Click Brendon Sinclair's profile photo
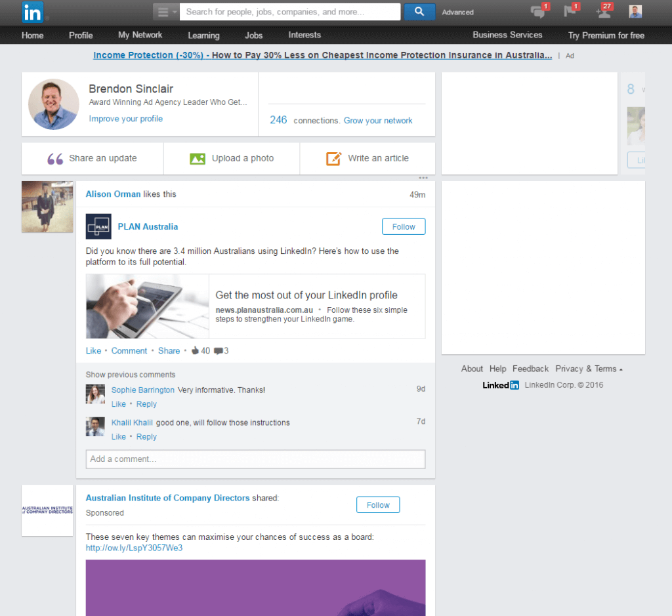672x616 pixels. [54, 104]
